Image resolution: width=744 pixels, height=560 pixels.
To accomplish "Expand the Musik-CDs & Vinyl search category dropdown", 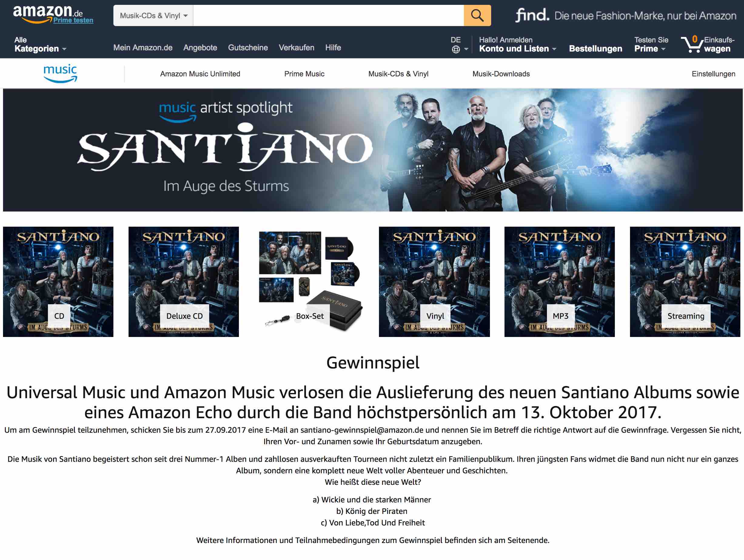I will (x=153, y=15).
